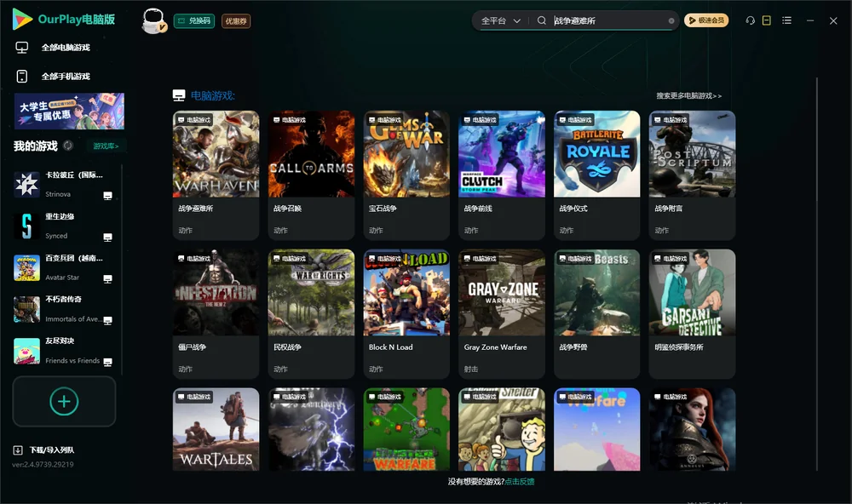Open the Immortals of Aveum game icon

[26, 309]
